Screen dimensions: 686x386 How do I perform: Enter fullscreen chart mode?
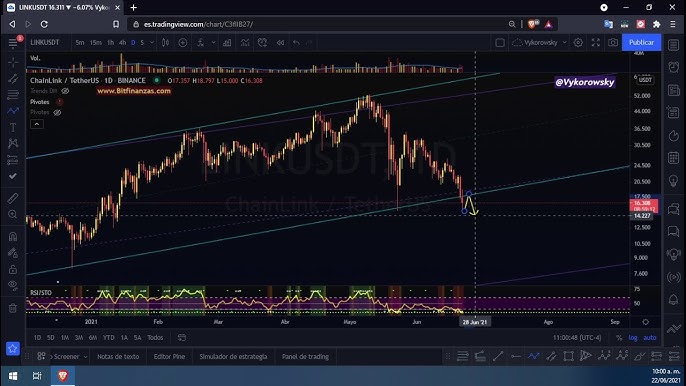point(595,42)
